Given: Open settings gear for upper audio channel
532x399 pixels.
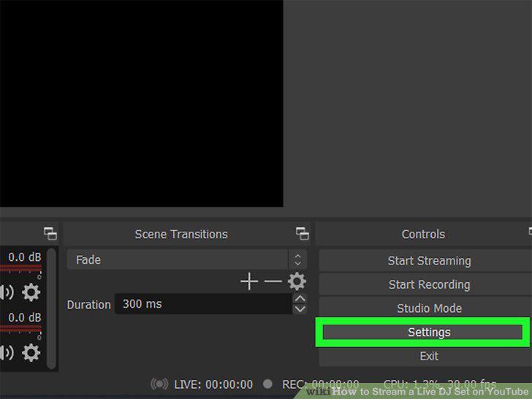Looking at the screenshot, I should pos(31,292).
